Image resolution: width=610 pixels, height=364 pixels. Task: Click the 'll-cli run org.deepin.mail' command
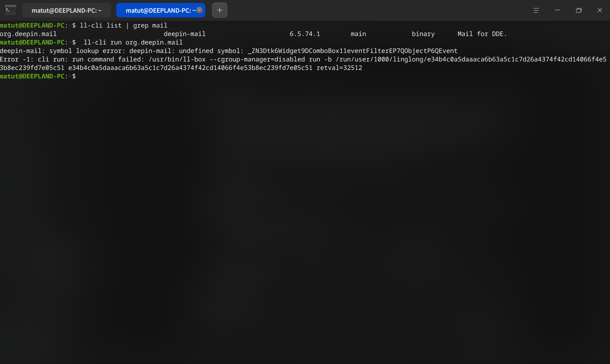click(x=133, y=42)
